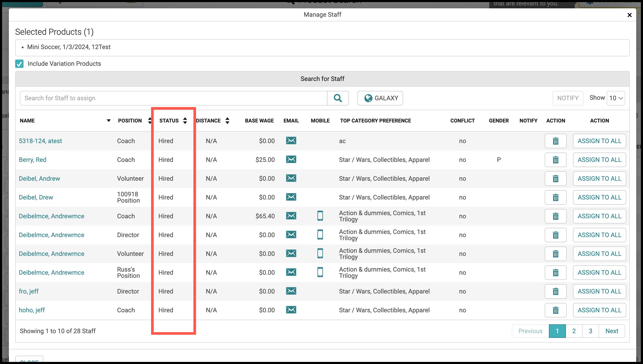Sort table by Distance column
This screenshot has width=643, height=364.
click(227, 121)
